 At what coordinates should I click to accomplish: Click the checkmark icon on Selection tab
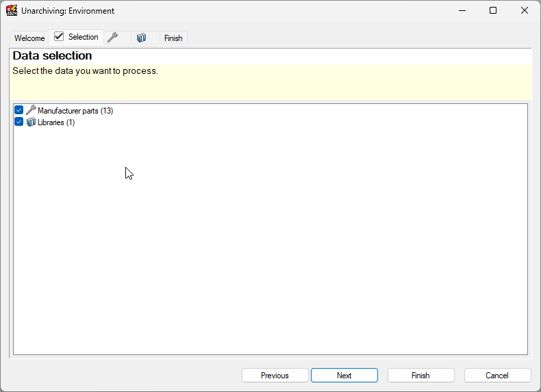[59, 36]
